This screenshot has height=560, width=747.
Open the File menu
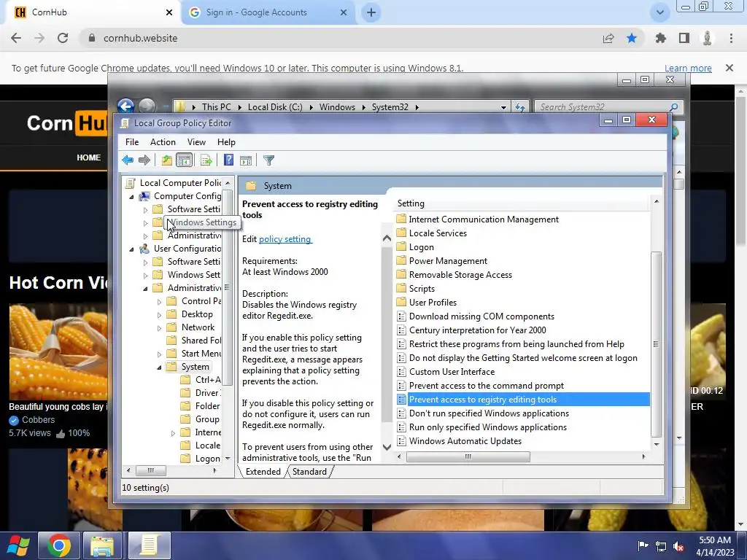132,142
